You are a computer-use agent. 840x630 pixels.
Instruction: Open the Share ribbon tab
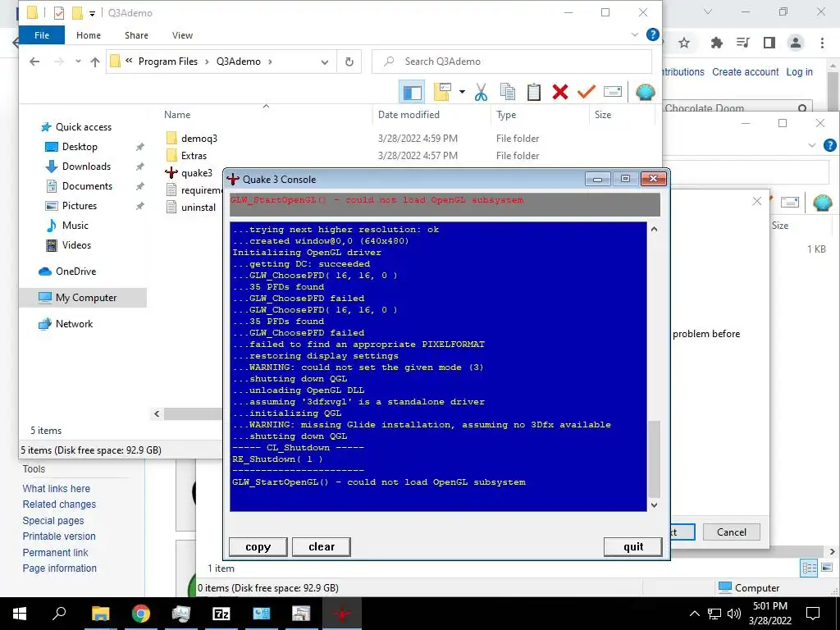click(x=136, y=35)
